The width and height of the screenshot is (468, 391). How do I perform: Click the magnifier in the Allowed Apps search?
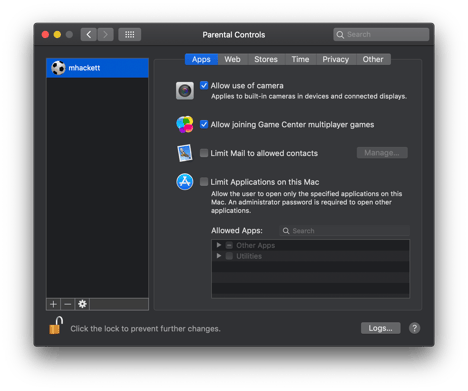pos(286,231)
